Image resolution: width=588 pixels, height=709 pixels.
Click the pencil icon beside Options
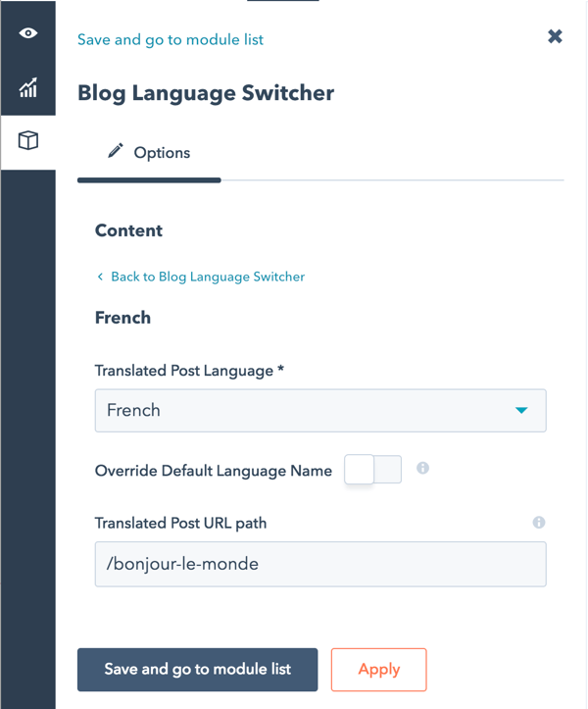116,151
